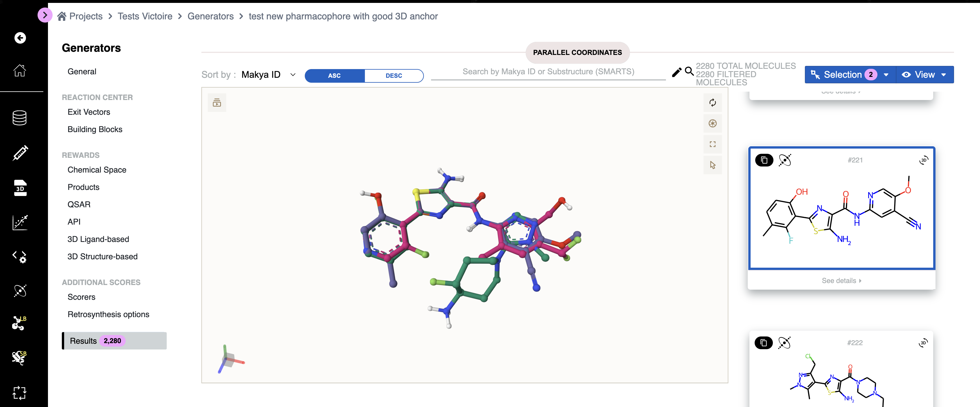980x407 pixels.
Task: Switch to the Parallel Coordinates tab
Action: (577, 53)
